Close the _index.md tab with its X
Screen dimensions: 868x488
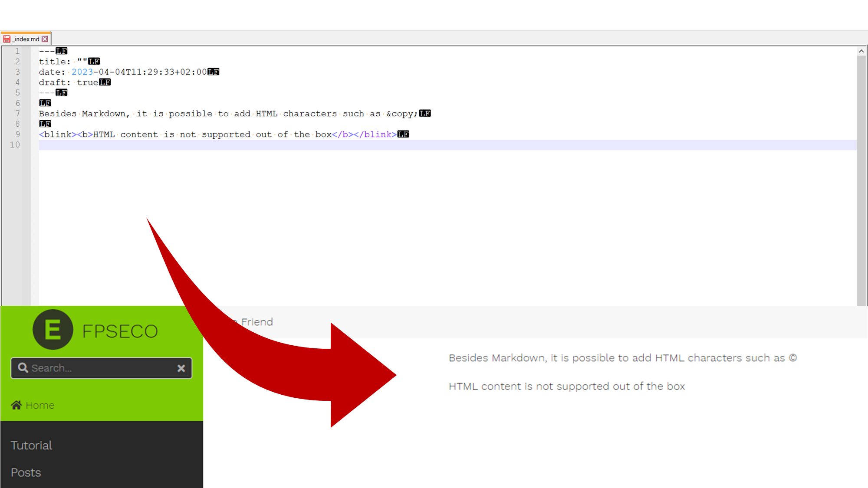[45, 39]
